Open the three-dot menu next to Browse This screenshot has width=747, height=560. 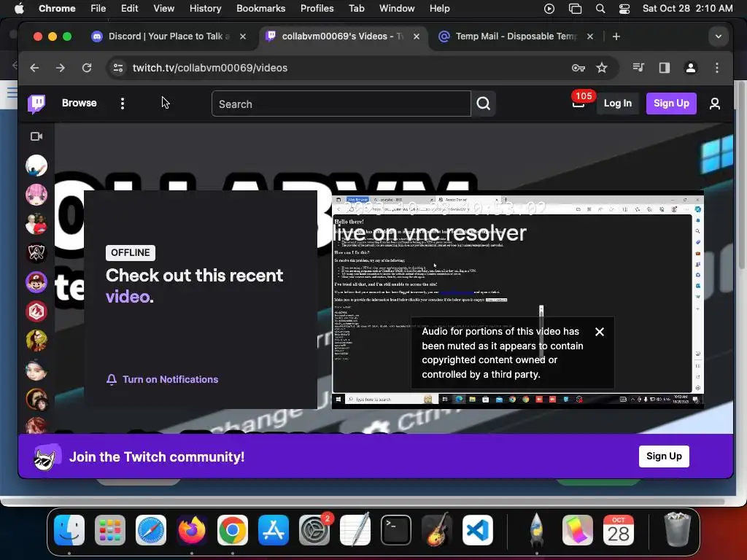click(x=123, y=104)
